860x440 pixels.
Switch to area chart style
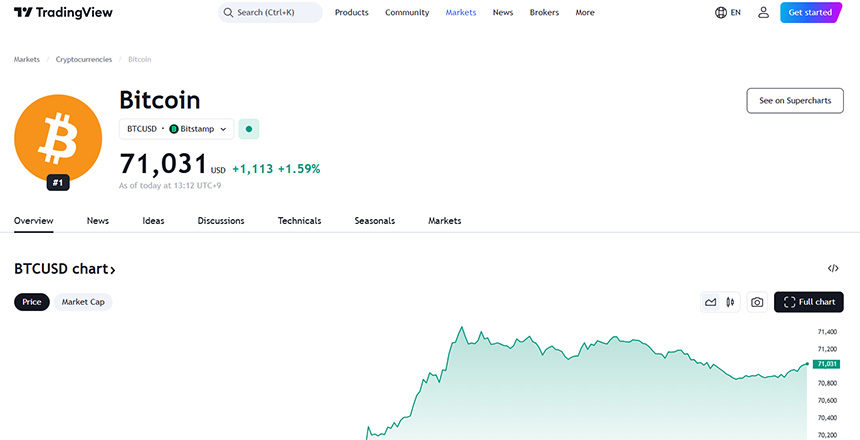[x=711, y=302]
